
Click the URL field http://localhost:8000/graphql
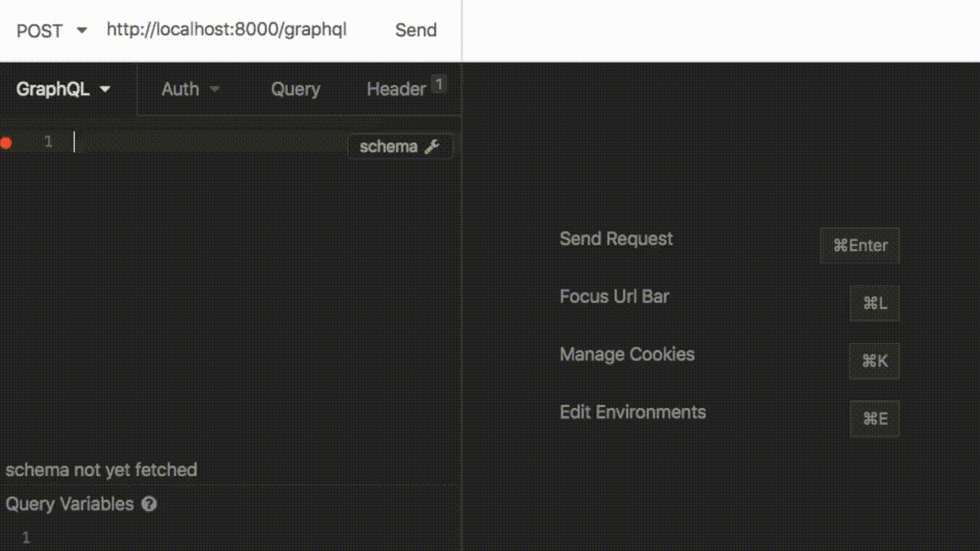click(x=227, y=30)
